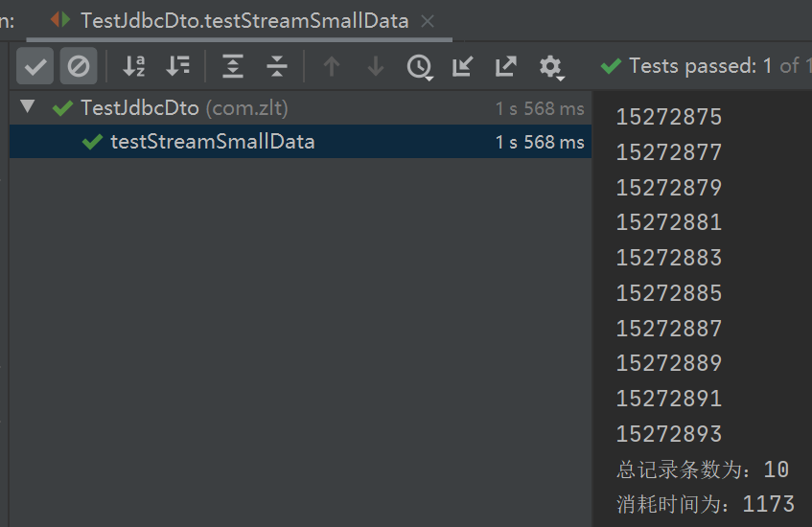Viewport: 812px width, 527px height.
Task: Close the testStreamSmallData run tab
Action: (428, 21)
